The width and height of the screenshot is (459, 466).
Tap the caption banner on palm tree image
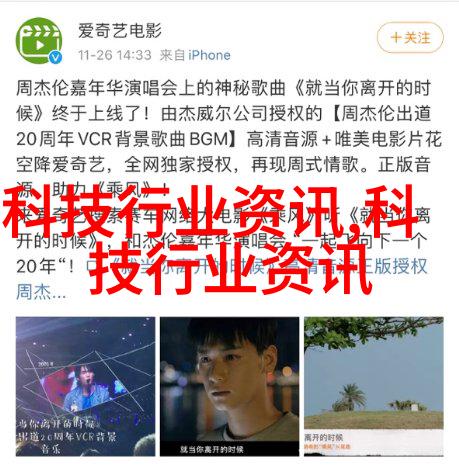[374, 442]
